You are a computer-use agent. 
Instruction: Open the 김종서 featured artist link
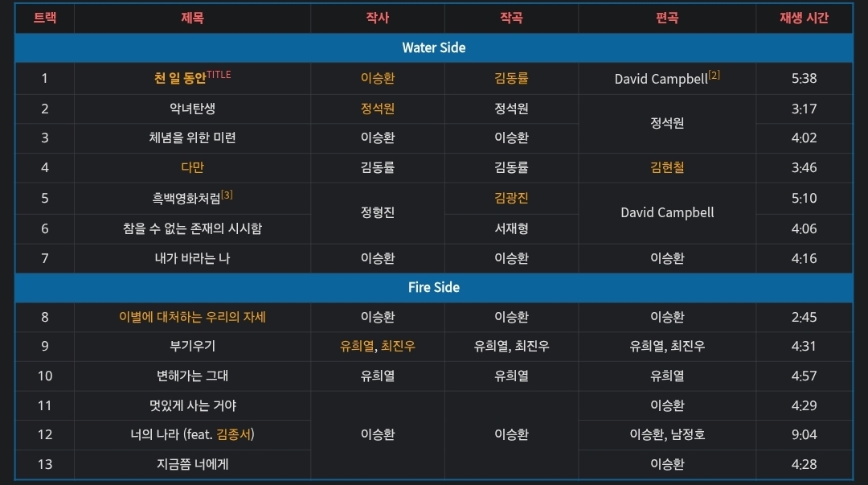(x=235, y=434)
